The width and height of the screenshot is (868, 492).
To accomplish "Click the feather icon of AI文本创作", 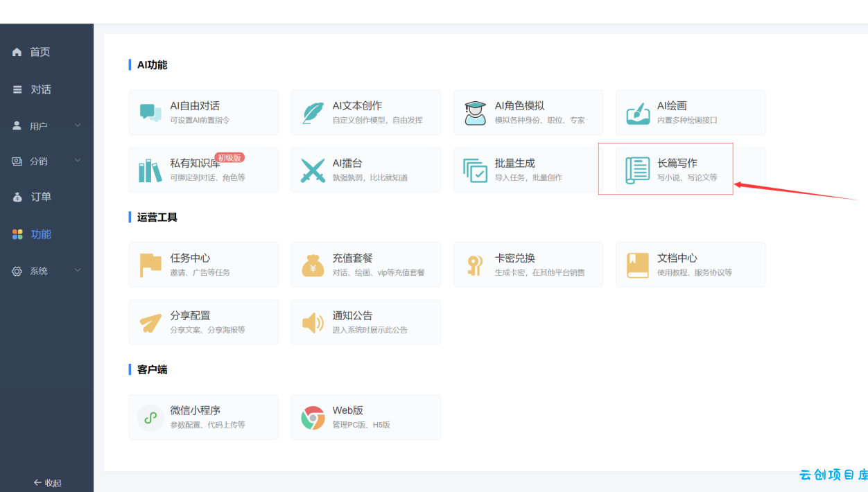I will click(313, 112).
